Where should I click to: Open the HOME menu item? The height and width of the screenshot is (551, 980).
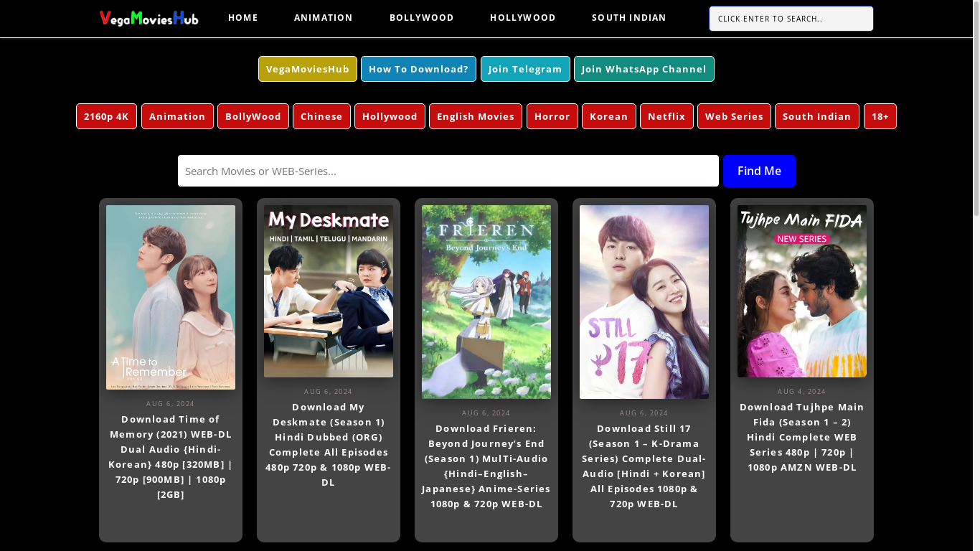(243, 18)
